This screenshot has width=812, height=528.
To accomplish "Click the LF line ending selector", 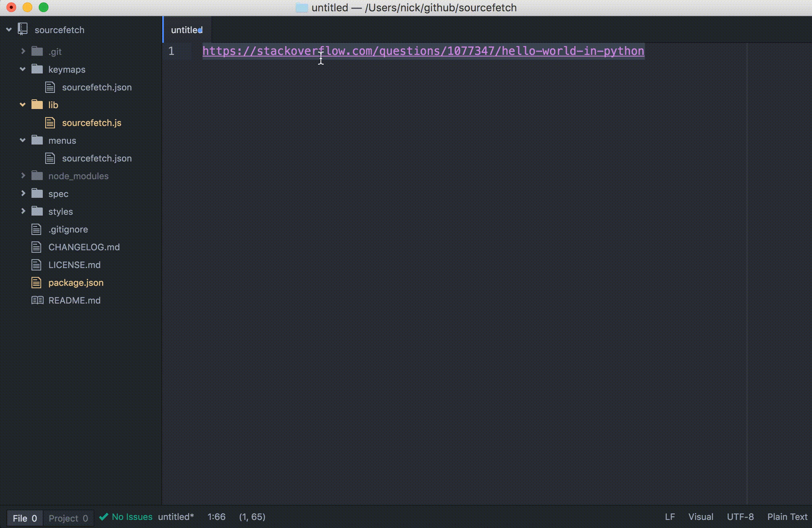I will click(670, 517).
